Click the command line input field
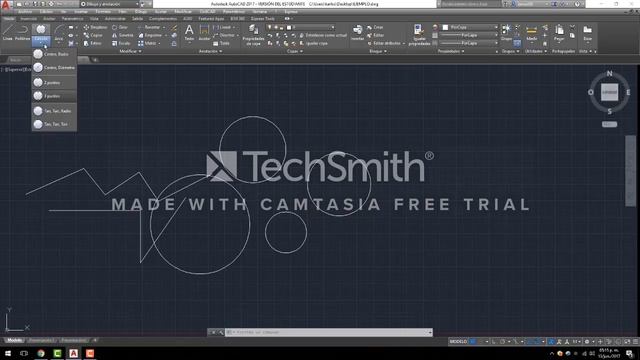The width and height of the screenshot is (640, 360). (x=329, y=332)
